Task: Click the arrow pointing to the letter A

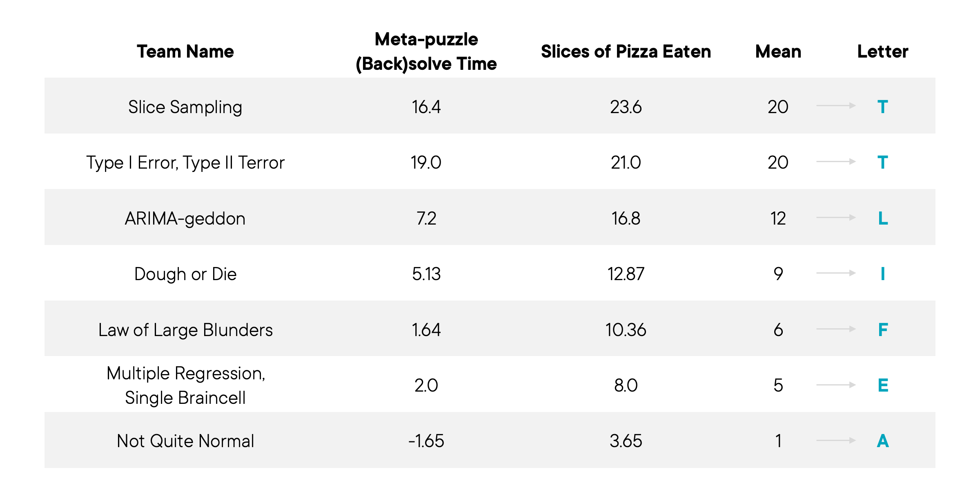Action: 836,441
